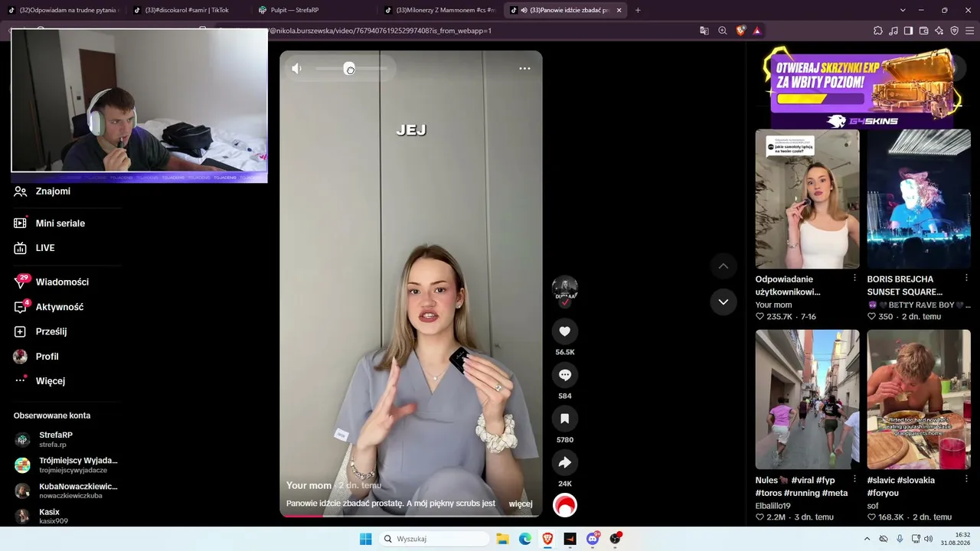Open the KubaNowaczkiewicz followed account
The width and height of the screenshot is (980, 551).
67,491
